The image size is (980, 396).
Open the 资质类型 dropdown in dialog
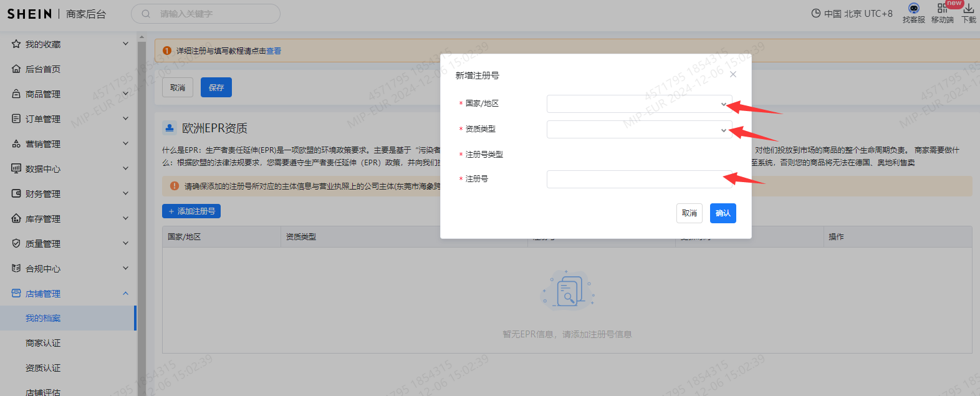640,130
